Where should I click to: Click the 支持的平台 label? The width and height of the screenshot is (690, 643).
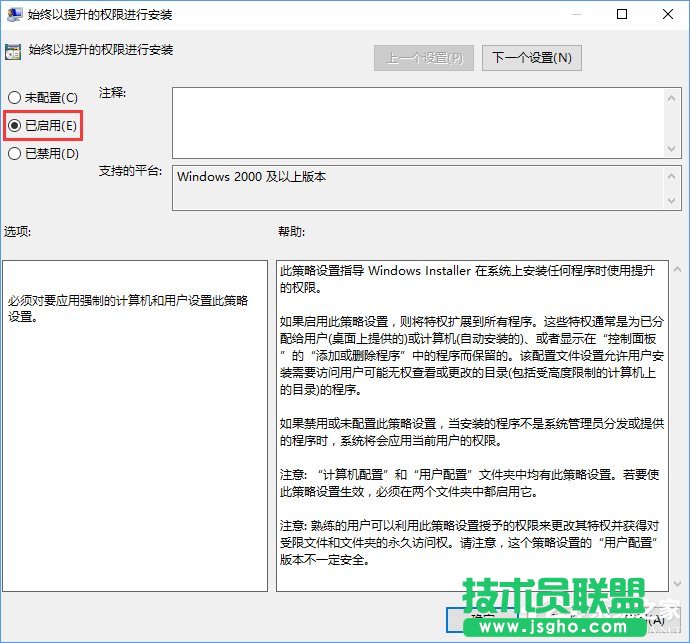130,171
